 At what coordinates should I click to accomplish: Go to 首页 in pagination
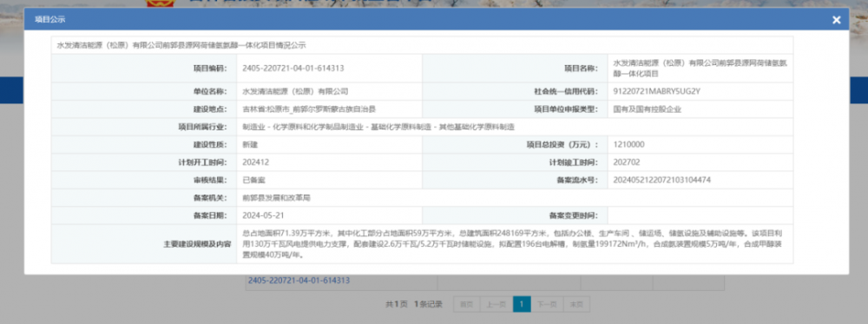click(x=467, y=304)
